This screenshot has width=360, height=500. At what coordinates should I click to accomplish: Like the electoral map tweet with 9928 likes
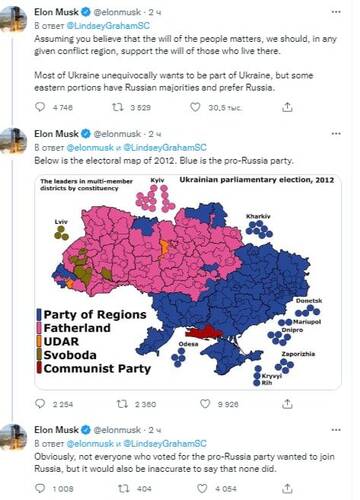pyautogui.click(x=205, y=404)
